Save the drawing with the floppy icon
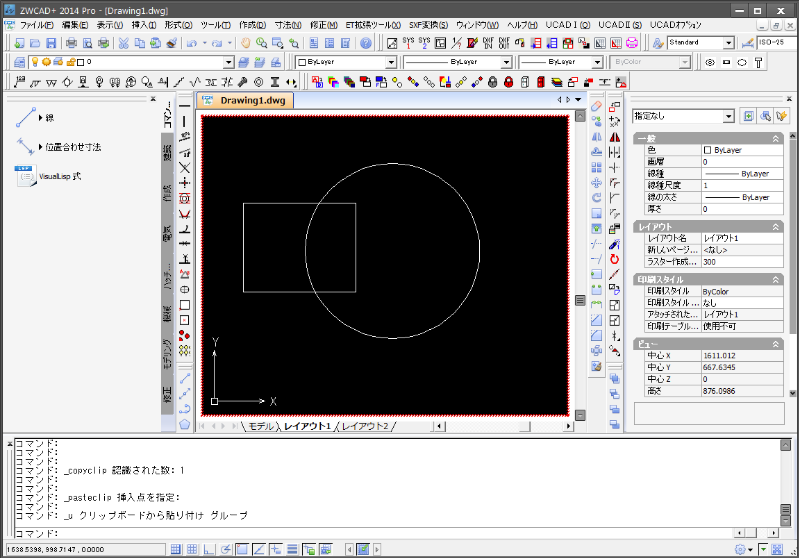Screen dimensions: 799x558 point(50,43)
